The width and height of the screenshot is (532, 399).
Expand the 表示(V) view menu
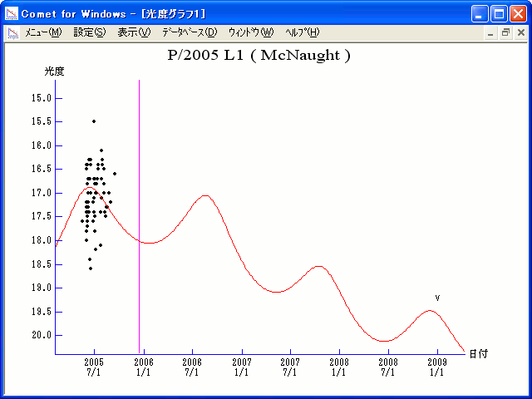tap(134, 32)
